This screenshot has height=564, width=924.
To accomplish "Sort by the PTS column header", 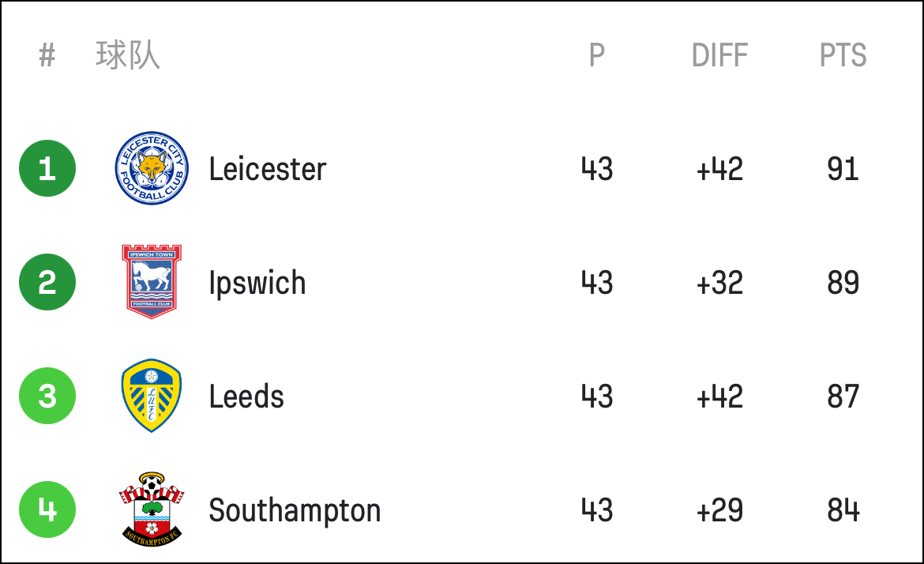I will (x=843, y=55).
